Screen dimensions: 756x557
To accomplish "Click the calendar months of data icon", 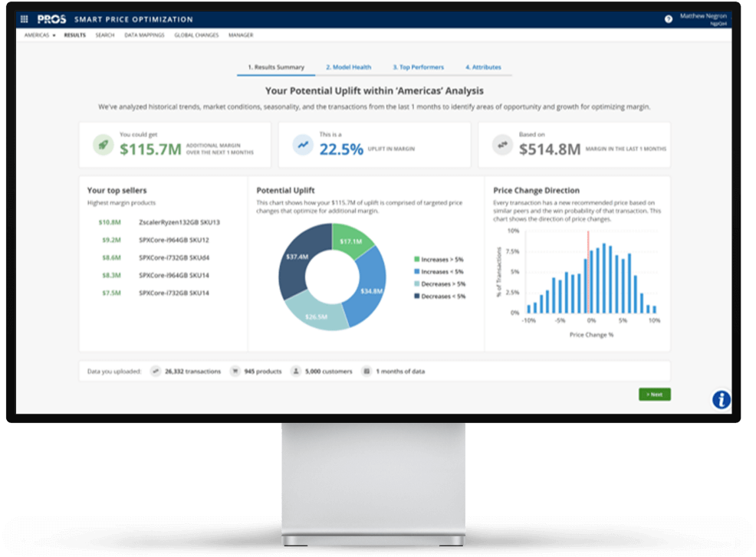I will (366, 371).
